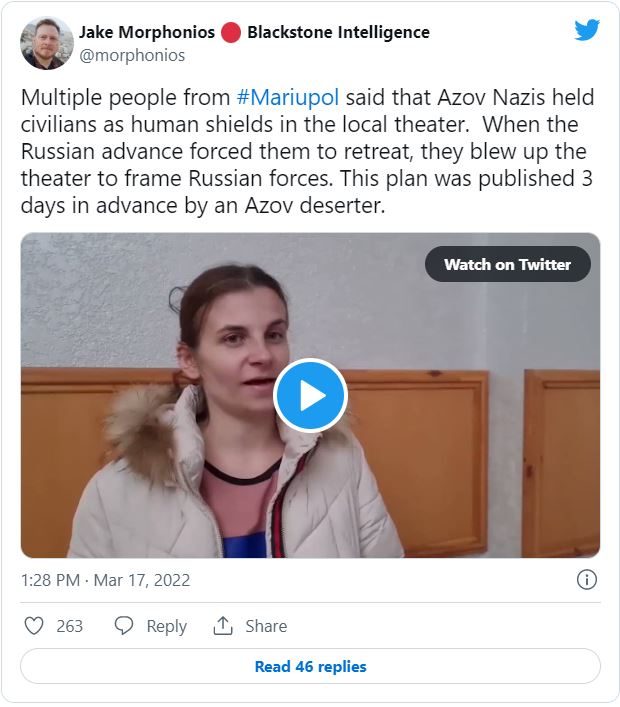Viewport: 620px width, 707px height.
Task: Click the Twitter bird logo
Action: tap(587, 30)
